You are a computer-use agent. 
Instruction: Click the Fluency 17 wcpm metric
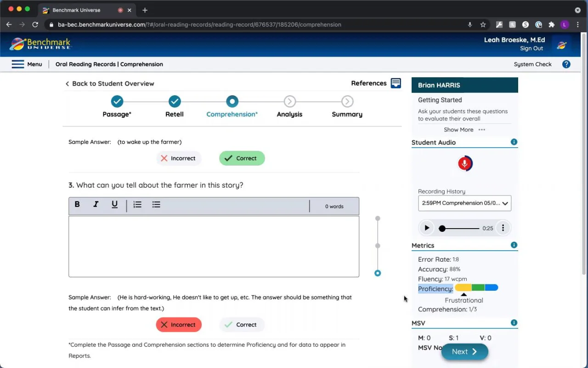(x=442, y=279)
